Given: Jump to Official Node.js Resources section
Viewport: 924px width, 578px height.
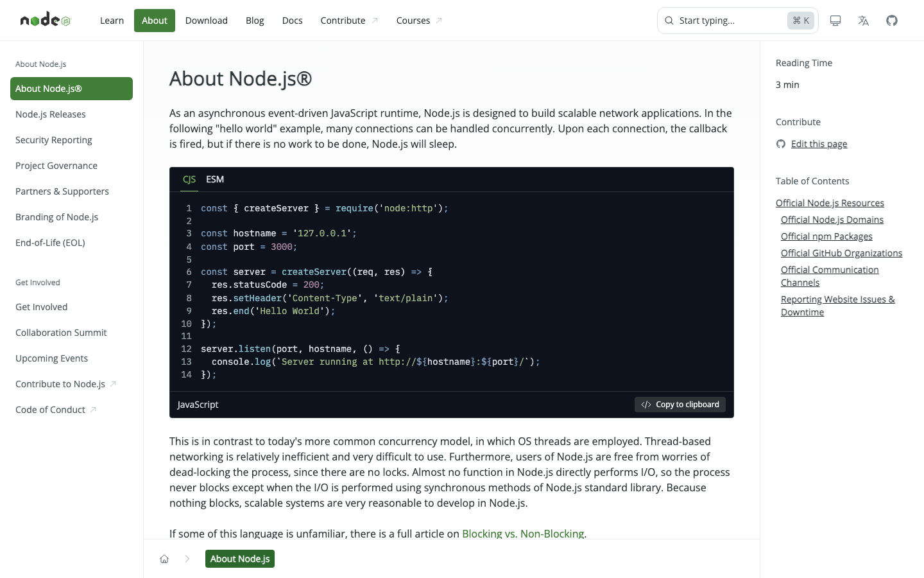Looking at the screenshot, I should pos(830,203).
